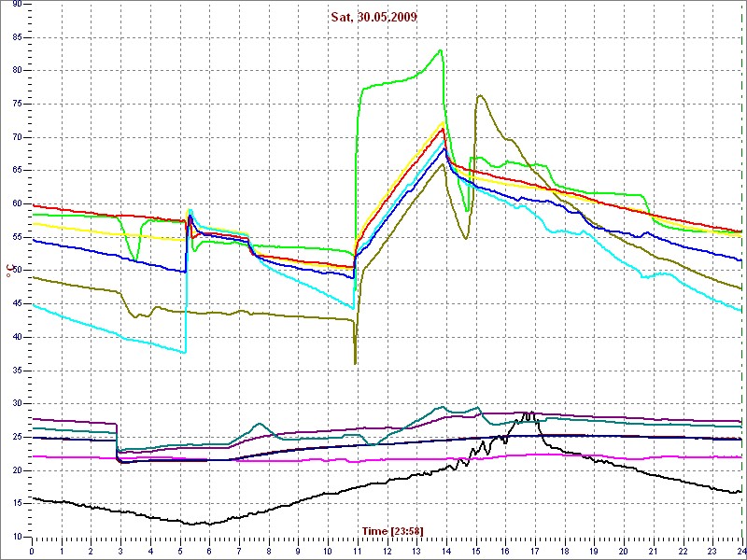This screenshot has width=747, height=560.
Task: Click hour 3 label on time axis
Action: 120,552
